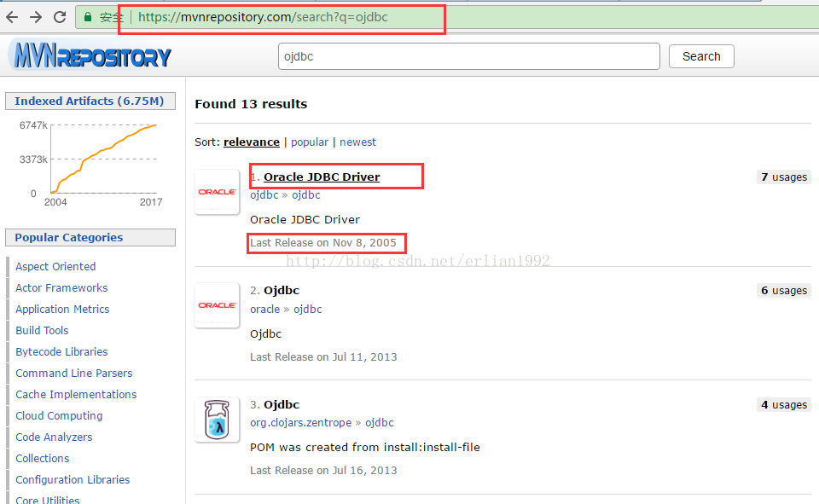
Task: Click the green secure padlock icon
Action: click(88, 17)
